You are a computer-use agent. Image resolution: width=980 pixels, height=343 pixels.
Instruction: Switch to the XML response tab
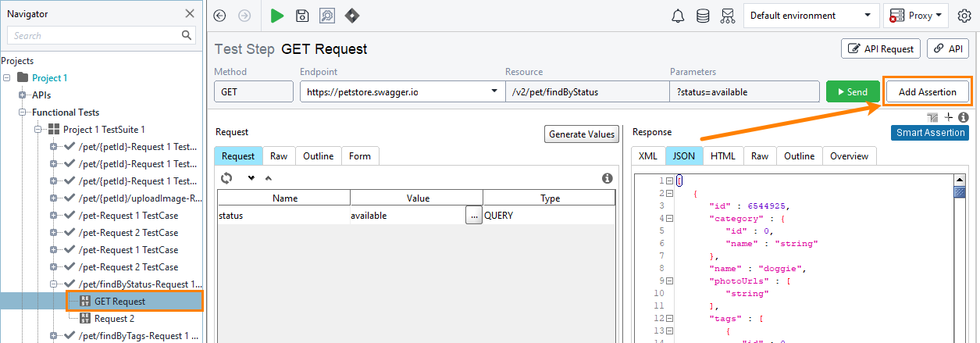[x=647, y=155]
